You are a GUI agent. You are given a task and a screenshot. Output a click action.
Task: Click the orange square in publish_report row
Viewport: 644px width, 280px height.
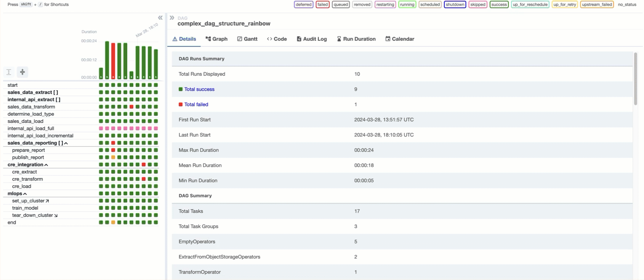tap(113, 157)
